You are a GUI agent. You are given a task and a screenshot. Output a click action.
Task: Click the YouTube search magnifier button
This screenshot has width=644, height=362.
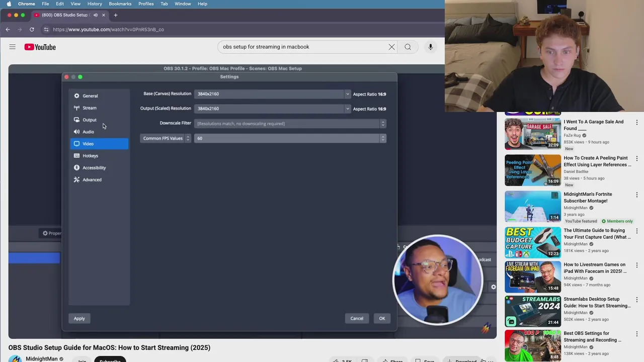click(x=408, y=47)
